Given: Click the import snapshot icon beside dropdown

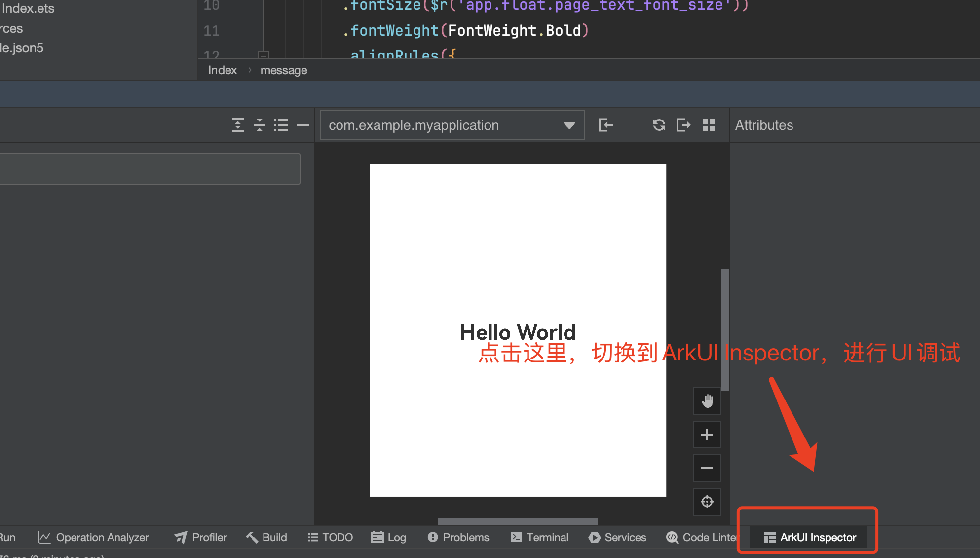Looking at the screenshot, I should pyautogui.click(x=605, y=125).
